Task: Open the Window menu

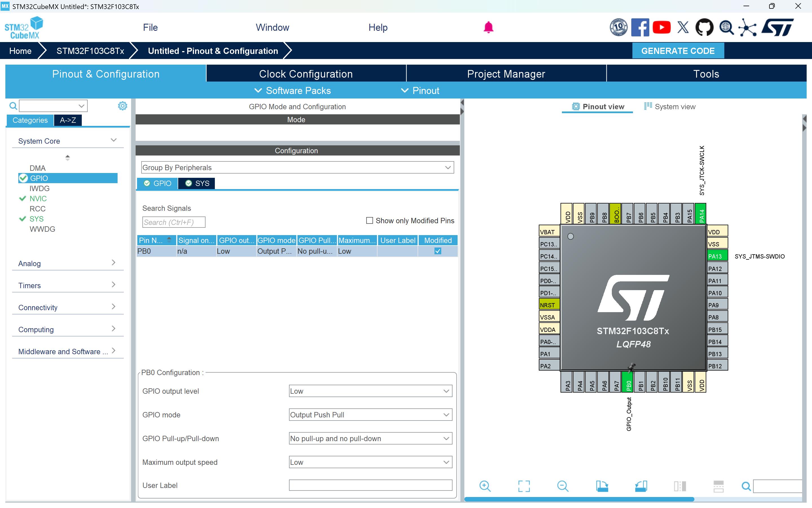Action: (x=272, y=28)
